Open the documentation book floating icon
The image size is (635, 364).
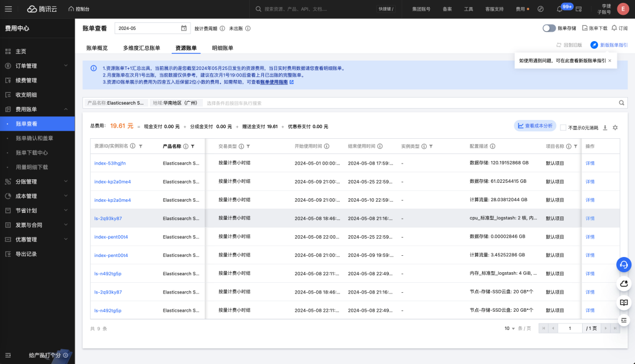[624, 302]
